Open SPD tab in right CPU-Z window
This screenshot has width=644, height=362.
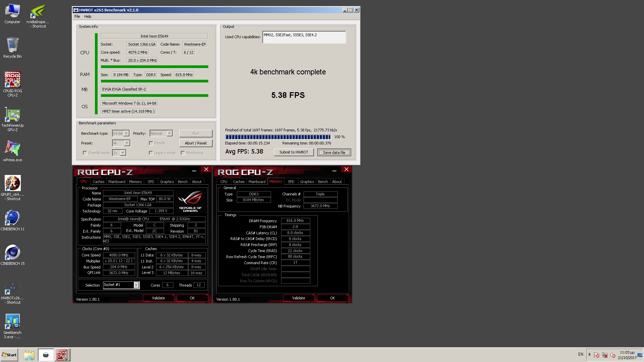tap(291, 182)
